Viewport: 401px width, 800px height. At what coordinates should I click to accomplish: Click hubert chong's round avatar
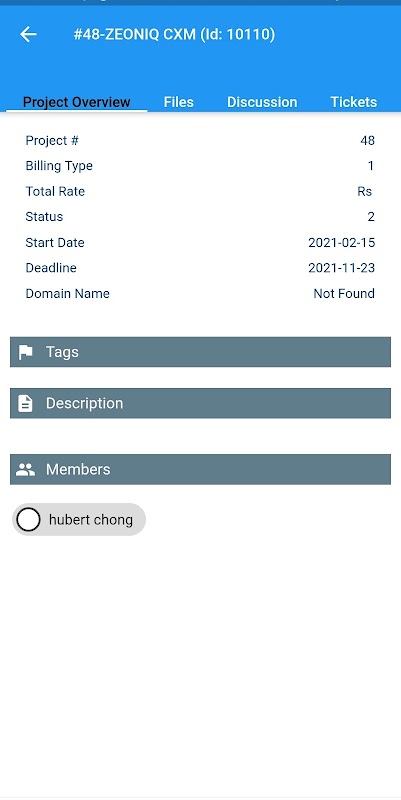coord(29,519)
